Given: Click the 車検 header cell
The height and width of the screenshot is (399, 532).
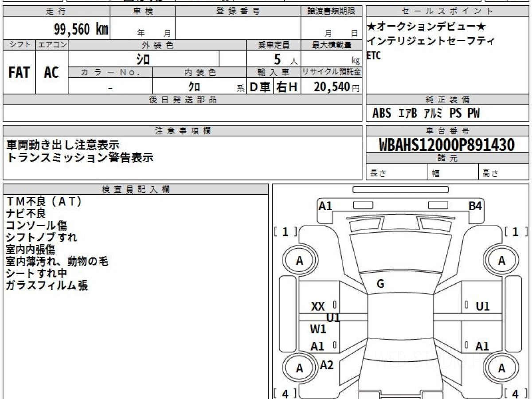Looking at the screenshot, I should click(143, 12).
